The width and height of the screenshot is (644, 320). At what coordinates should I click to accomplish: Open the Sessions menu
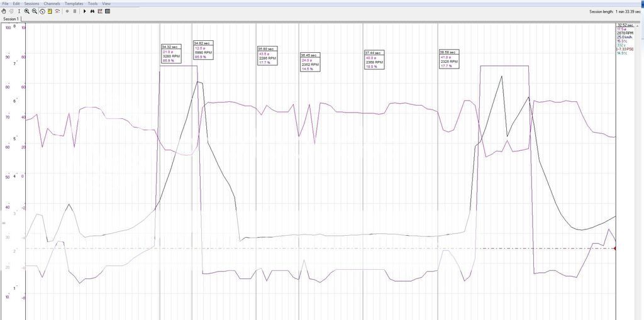pyautogui.click(x=31, y=4)
